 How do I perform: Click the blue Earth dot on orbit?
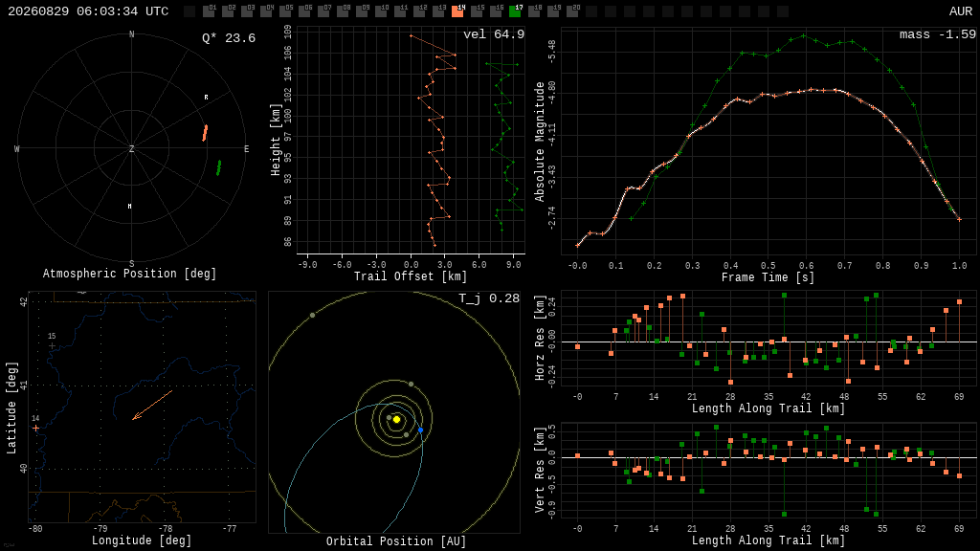point(421,430)
